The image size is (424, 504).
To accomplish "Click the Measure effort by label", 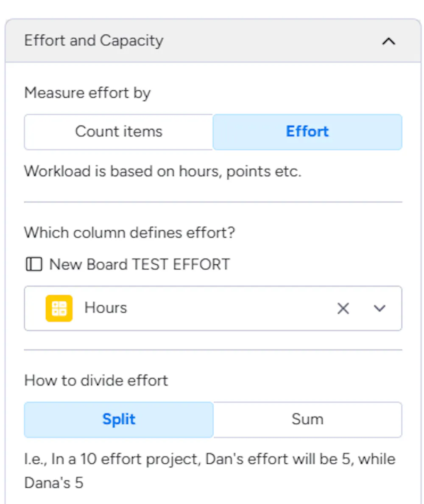I will click(x=87, y=92).
